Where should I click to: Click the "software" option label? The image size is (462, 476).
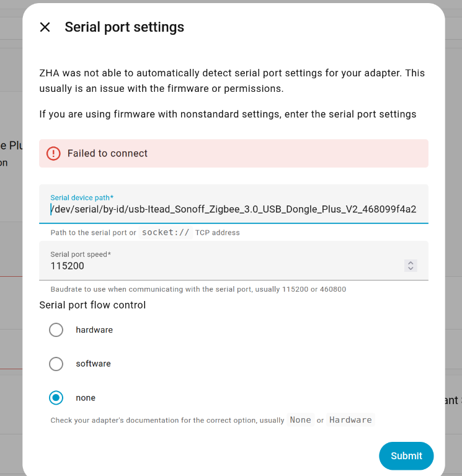(x=93, y=364)
